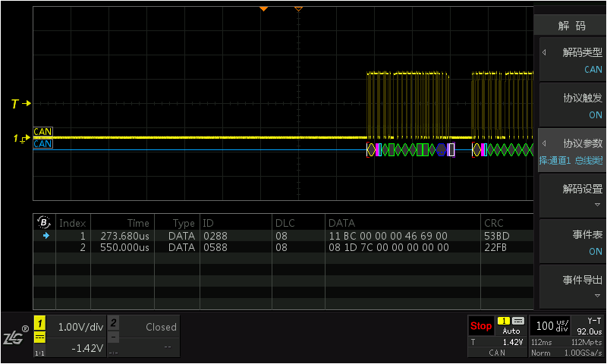The image size is (607, 364).
Task: Click the channel 1 coupling icon
Action: coord(40,337)
